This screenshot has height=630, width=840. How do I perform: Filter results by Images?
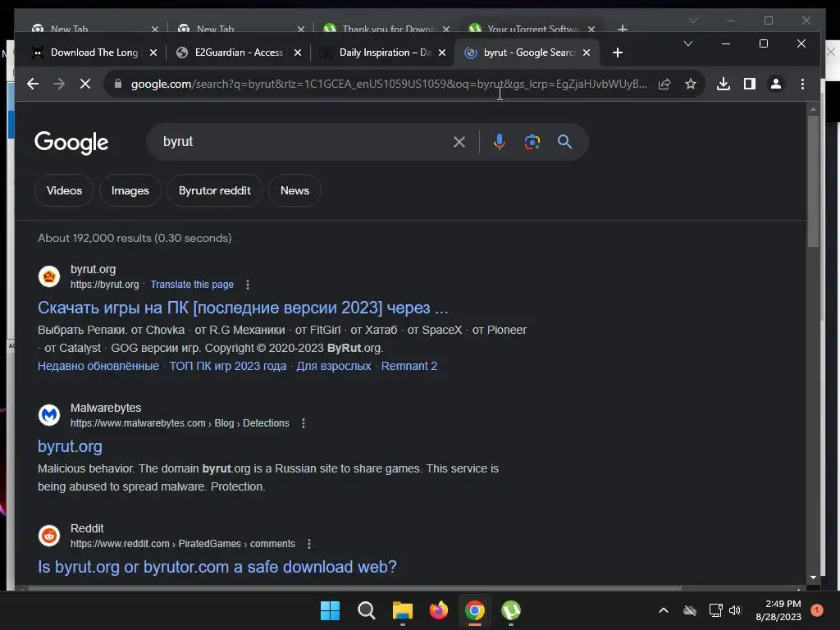tap(130, 190)
